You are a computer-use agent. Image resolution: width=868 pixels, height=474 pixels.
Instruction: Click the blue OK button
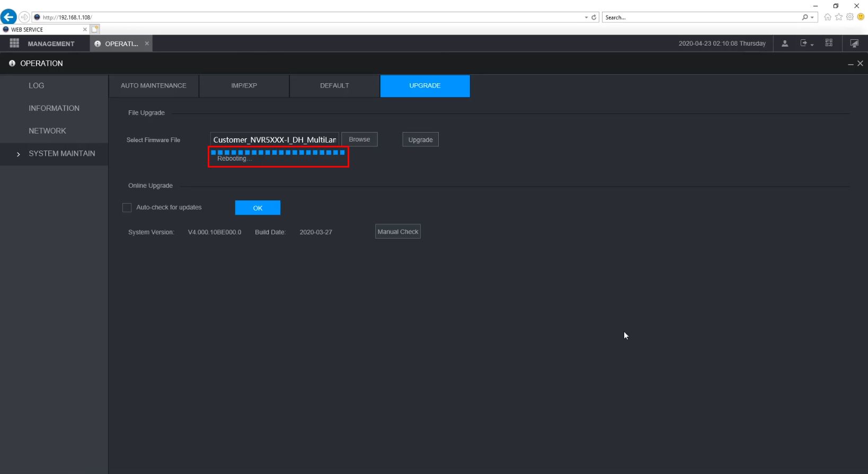point(258,208)
